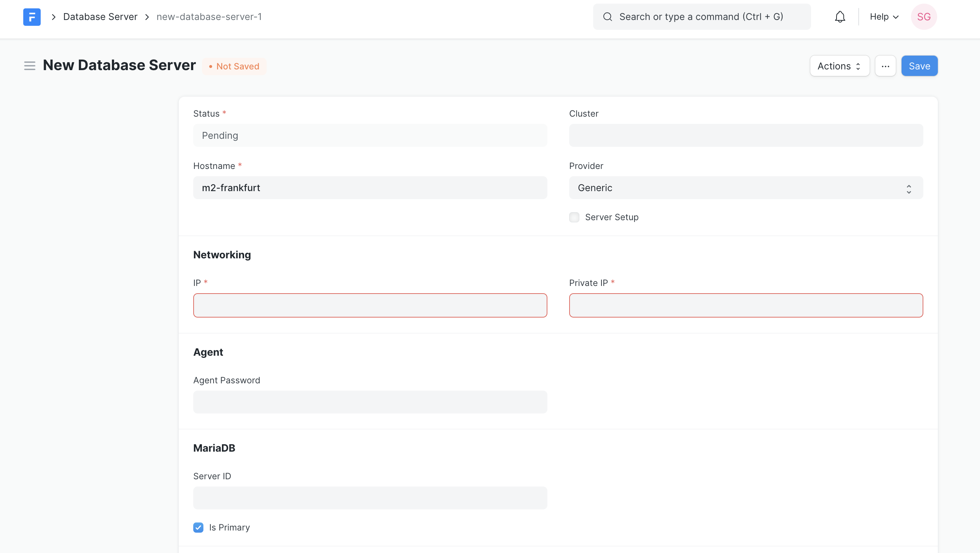Click the notification bell icon
The image size is (980, 553).
(x=840, y=17)
